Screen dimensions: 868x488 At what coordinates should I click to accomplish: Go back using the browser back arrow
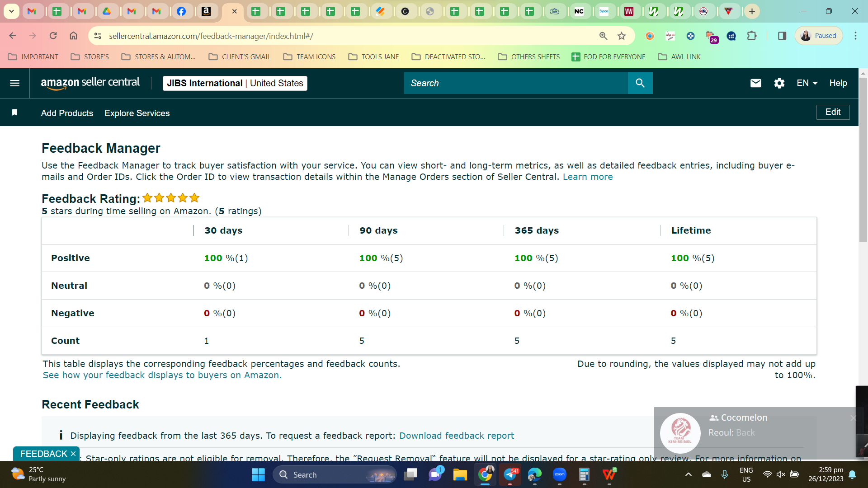point(13,36)
